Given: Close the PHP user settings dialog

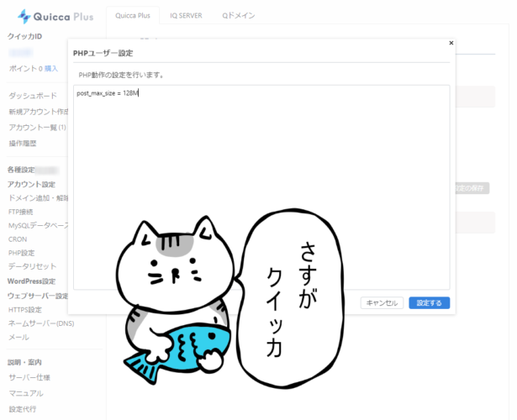Looking at the screenshot, I should coord(451,43).
